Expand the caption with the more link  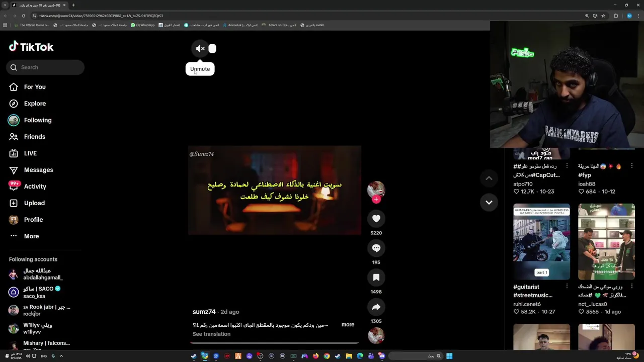pos(348,324)
